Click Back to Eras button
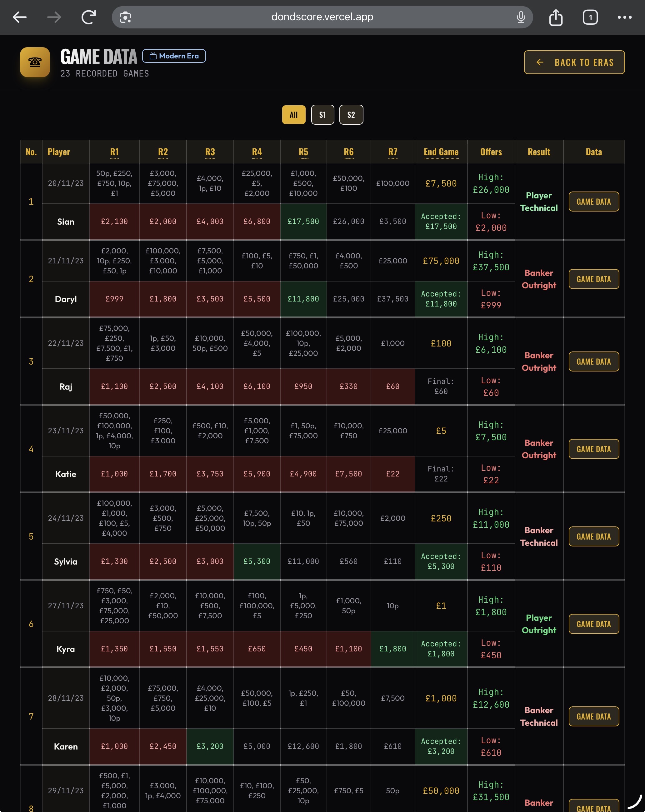This screenshot has width=645, height=812. click(574, 62)
